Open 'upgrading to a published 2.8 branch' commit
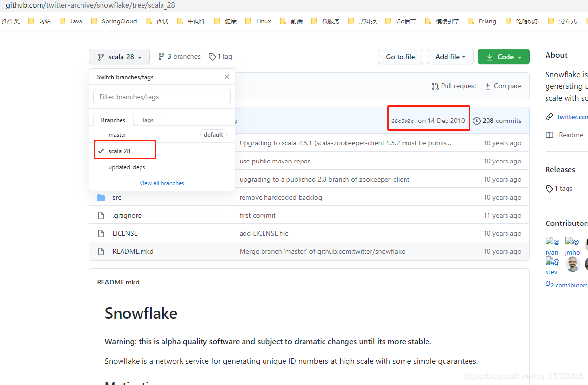This screenshot has width=588, height=385. (x=324, y=179)
